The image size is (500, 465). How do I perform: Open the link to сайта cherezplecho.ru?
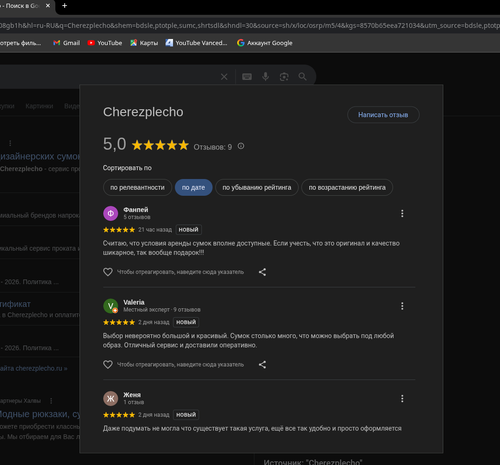pos(34,368)
